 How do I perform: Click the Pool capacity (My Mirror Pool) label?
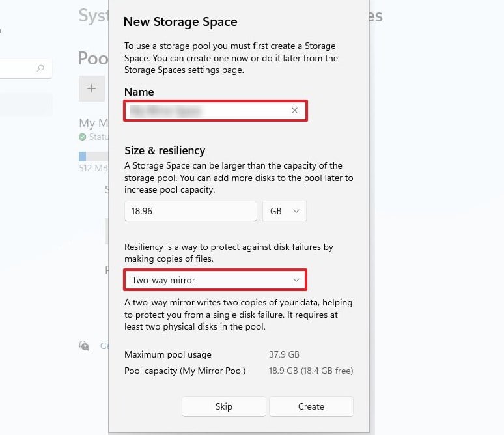point(185,371)
